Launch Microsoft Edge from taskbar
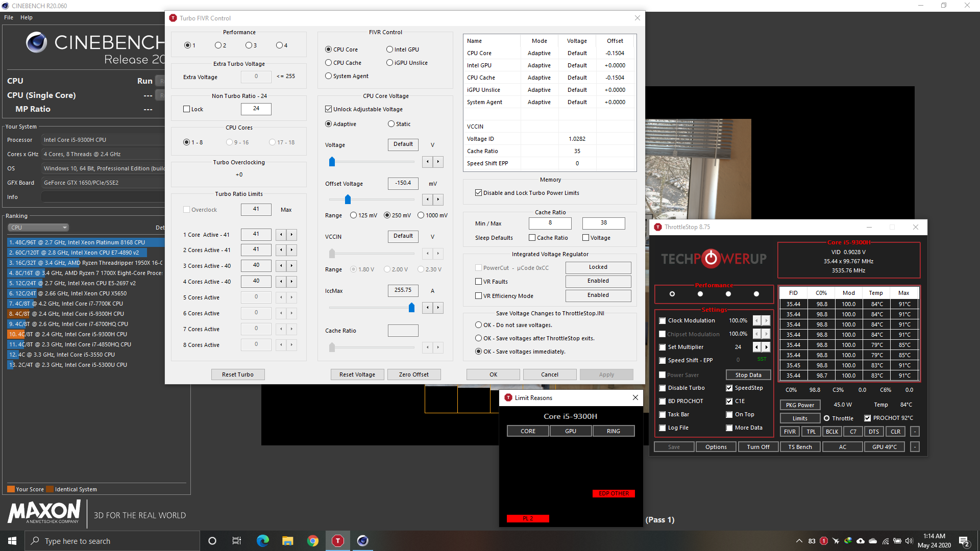Screen dimensions: 980x551 tap(262, 541)
